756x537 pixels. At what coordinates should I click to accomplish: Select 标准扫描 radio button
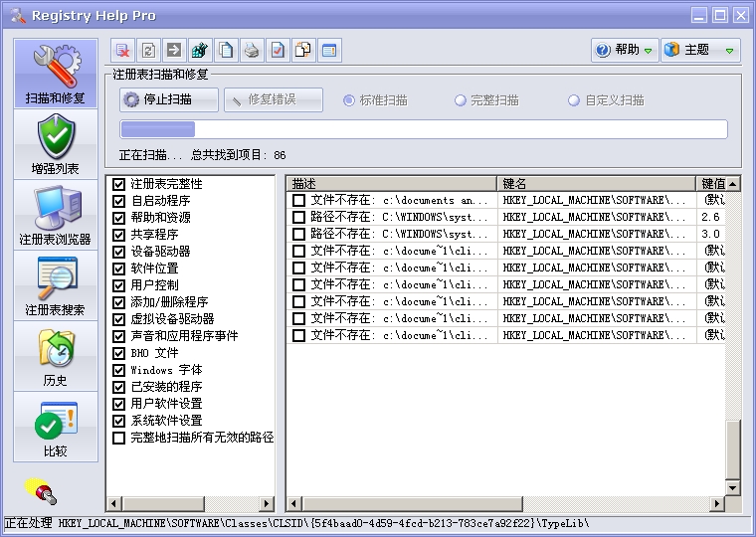[x=348, y=100]
